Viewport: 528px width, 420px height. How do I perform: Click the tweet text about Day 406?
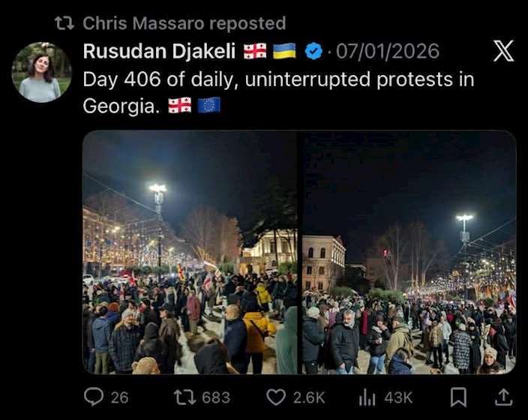278,92
